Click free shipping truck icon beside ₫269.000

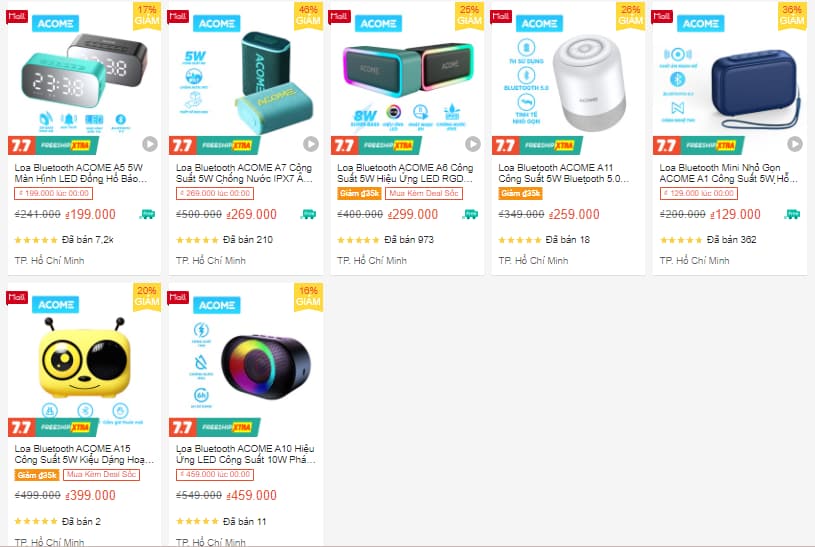pyautogui.click(x=309, y=214)
